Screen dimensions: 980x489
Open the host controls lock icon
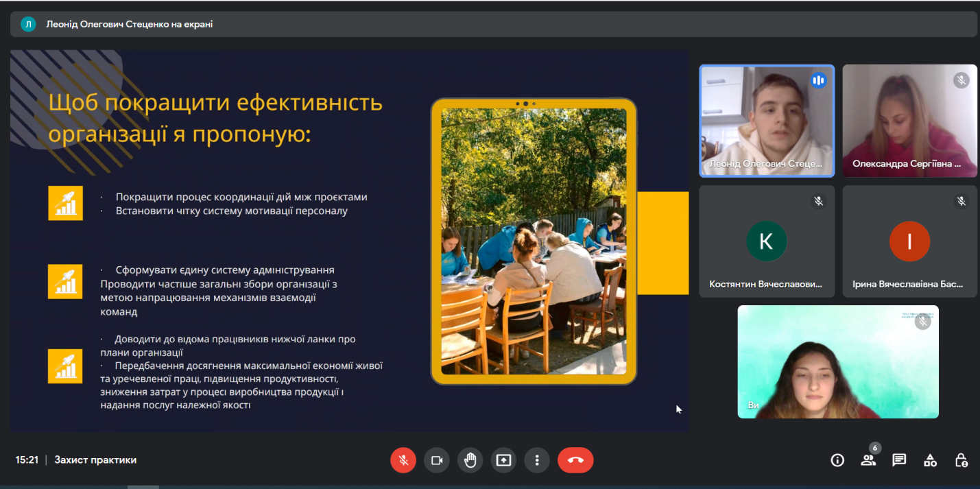click(961, 460)
